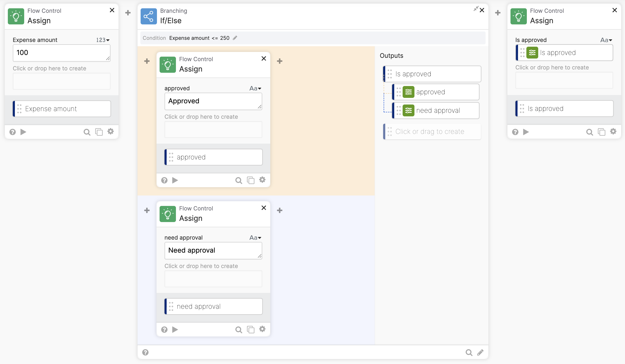Open the Aa type dropdown for Is approved
This screenshot has height=364, width=625.
[x=606, y=40]
